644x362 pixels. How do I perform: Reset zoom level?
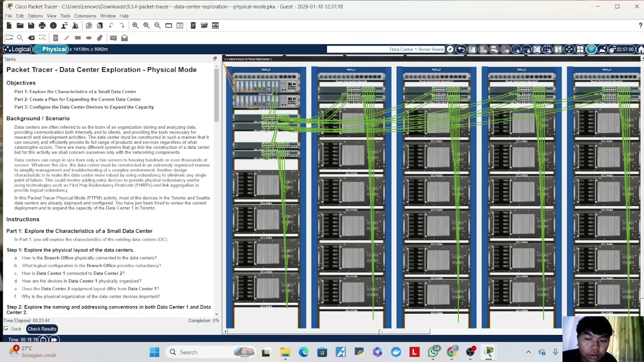pos(146,26)
